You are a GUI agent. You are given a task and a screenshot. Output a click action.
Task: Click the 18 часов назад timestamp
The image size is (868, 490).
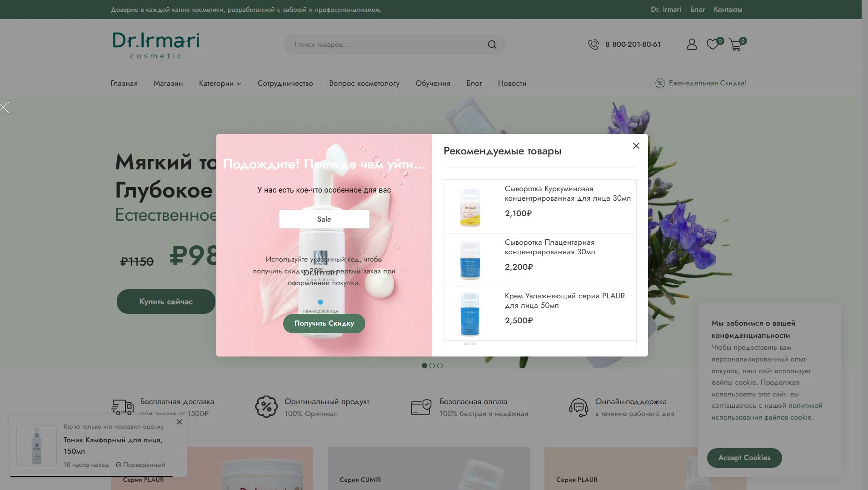click(86, 465)
